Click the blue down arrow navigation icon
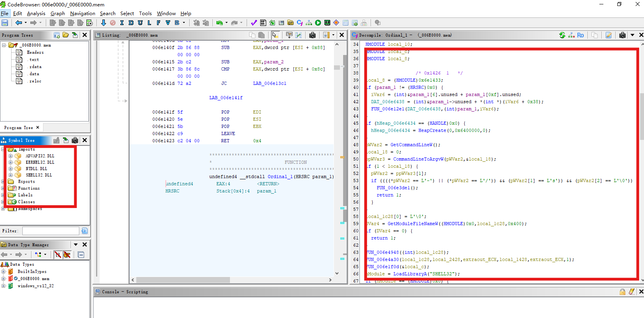 pos(104,23)
